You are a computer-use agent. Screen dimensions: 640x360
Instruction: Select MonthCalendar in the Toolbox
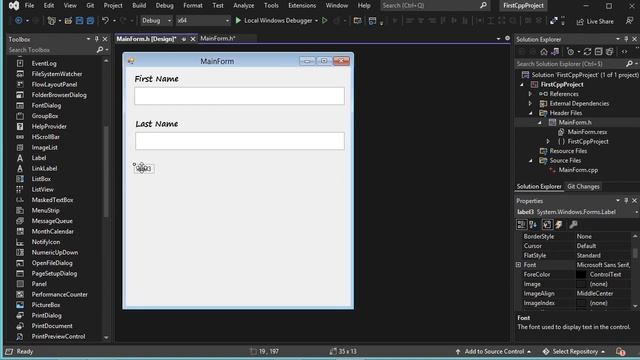click(53, 231)
